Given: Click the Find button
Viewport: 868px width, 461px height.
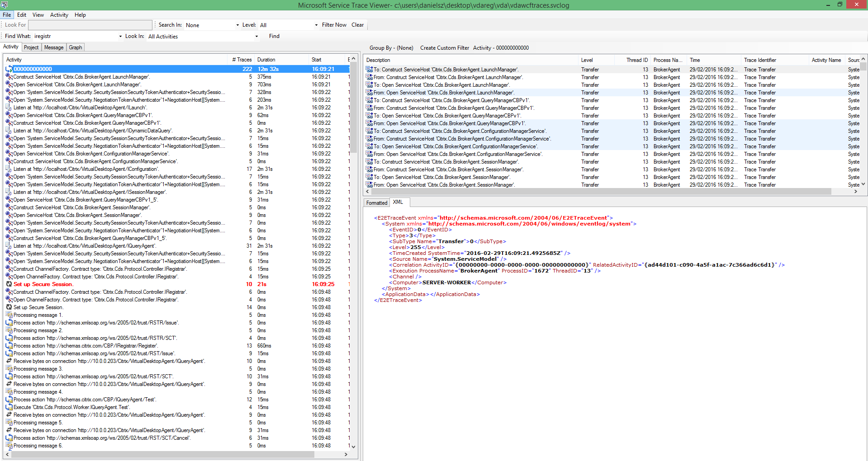Looking at the screenshot, I should pyautogui.click(x=274, y=36).
